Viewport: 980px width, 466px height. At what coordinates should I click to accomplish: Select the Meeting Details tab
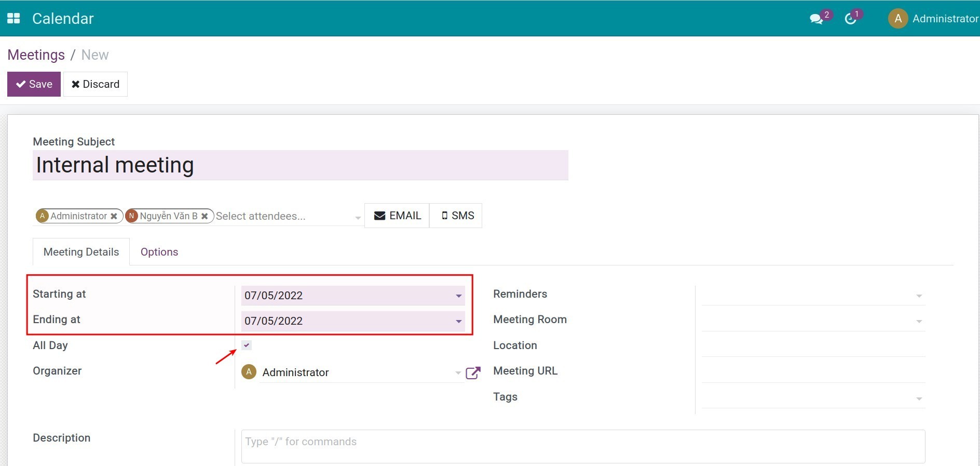tap(81, 252)
